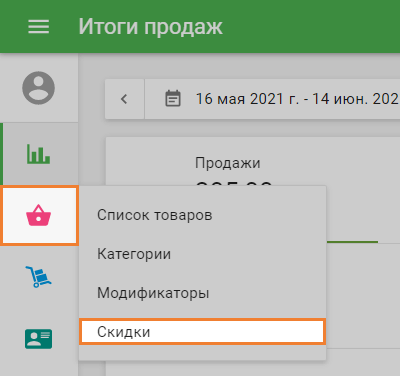Select the Продажи sales summary card
The image size is (400, 376).
[228, 163]
